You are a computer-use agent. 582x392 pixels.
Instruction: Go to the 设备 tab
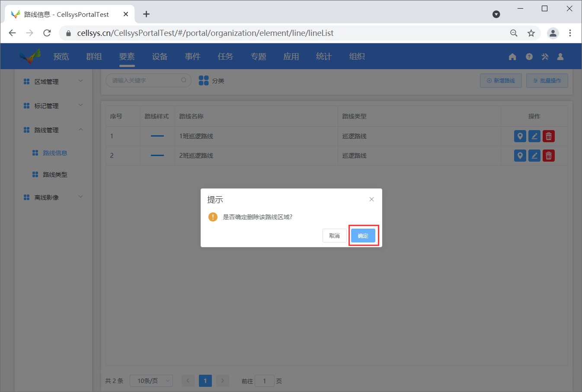click(x=160, y=56)
